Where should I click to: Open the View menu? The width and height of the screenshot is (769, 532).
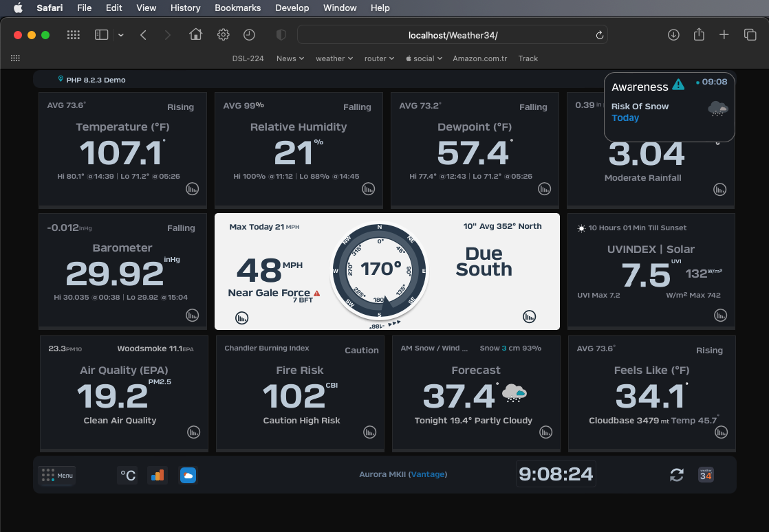(146, 8)
